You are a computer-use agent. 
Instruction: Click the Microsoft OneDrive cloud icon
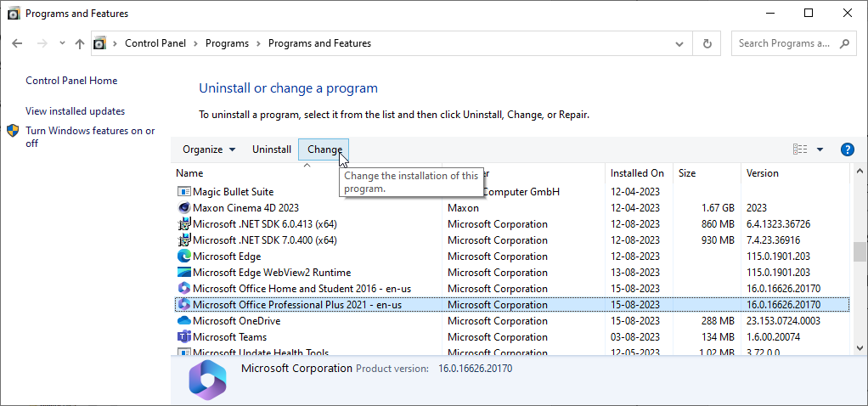click(183, 321)
